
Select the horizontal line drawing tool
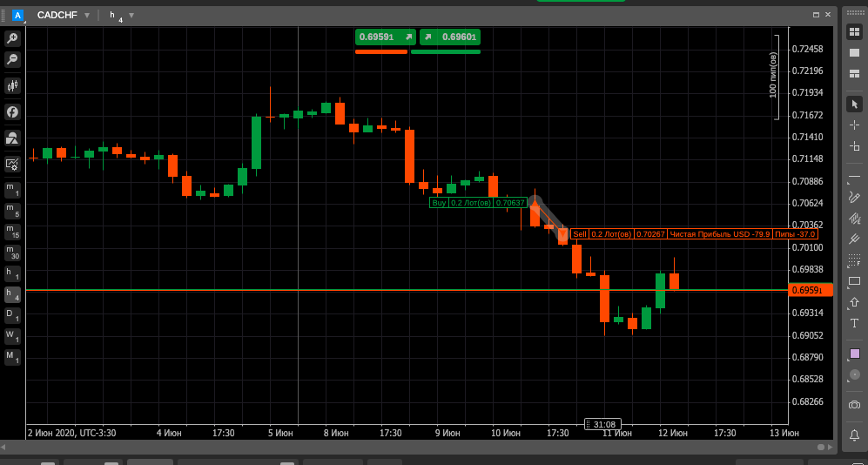(854, 176)
